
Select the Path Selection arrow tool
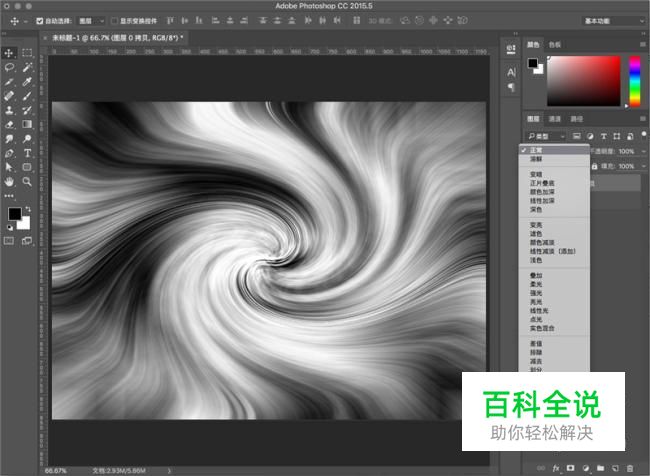click(x=9, y=167)
